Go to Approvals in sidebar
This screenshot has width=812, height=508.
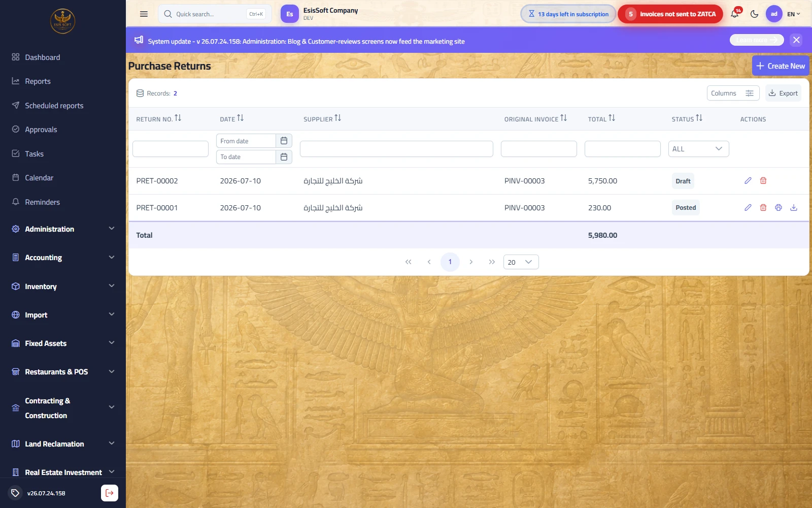point(41,130)
